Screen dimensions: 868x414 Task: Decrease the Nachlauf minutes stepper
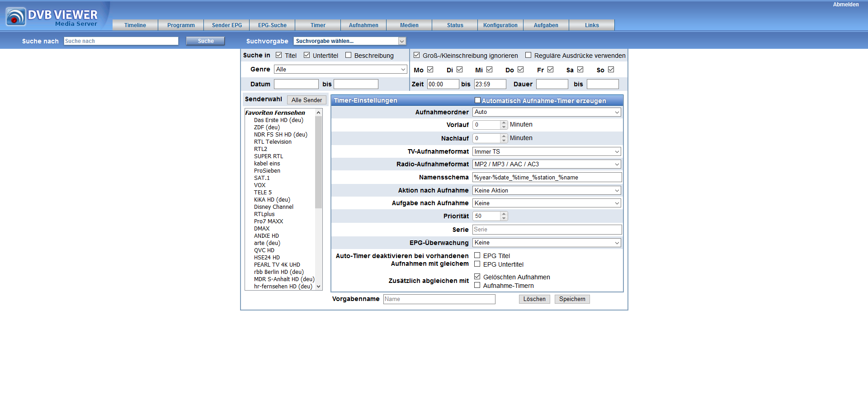coord(504,141)
